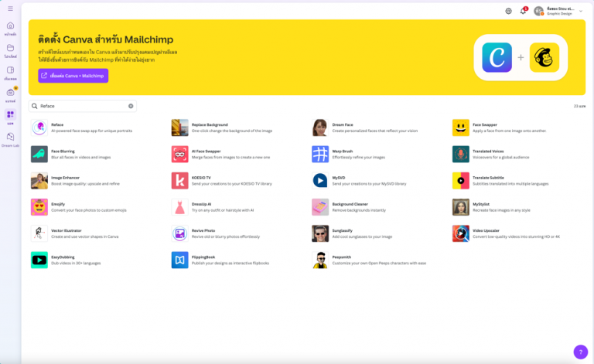Image resolution: width=594 pixels, height=364 pixels.
Task: Open the MySVD play icon
Action: point(320,181)
